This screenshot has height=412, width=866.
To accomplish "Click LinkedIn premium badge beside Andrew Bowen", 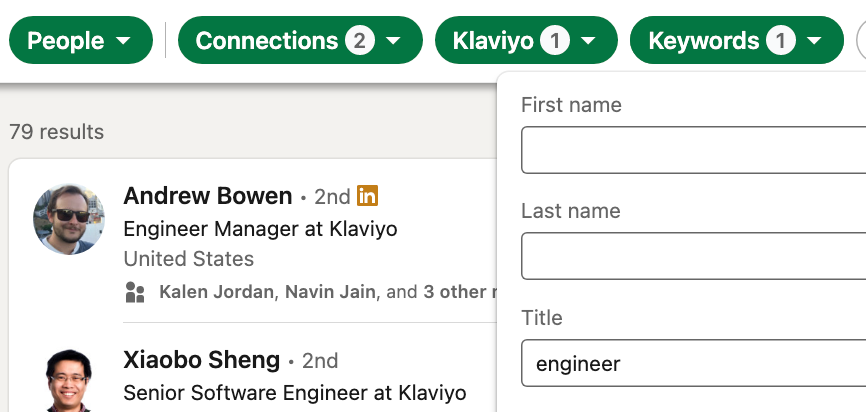I will 367,196.
